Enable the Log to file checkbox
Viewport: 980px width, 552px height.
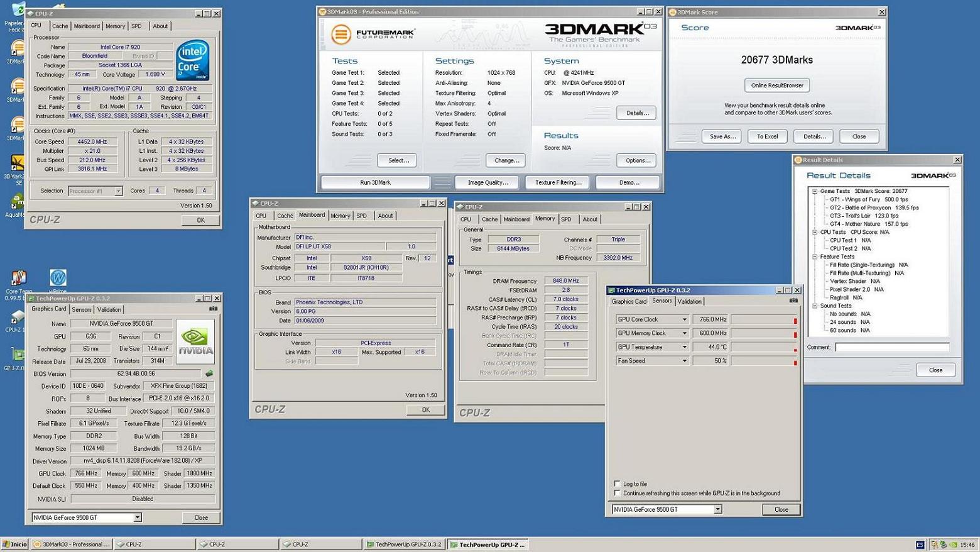[617, 483]
